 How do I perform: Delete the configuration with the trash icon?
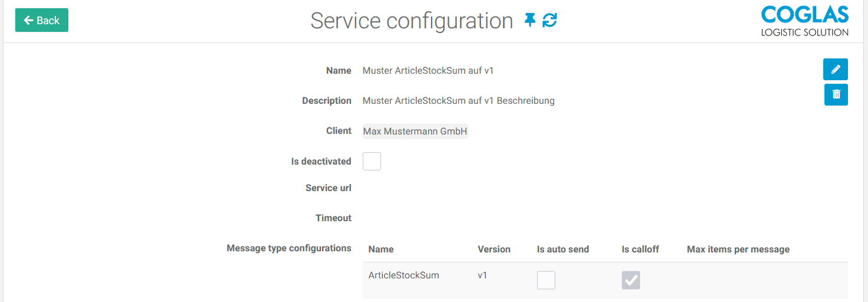(836, 94)
